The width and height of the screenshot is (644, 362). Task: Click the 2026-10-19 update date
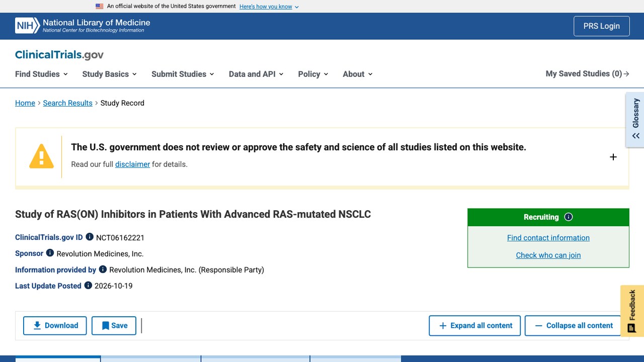pos(114,286)
